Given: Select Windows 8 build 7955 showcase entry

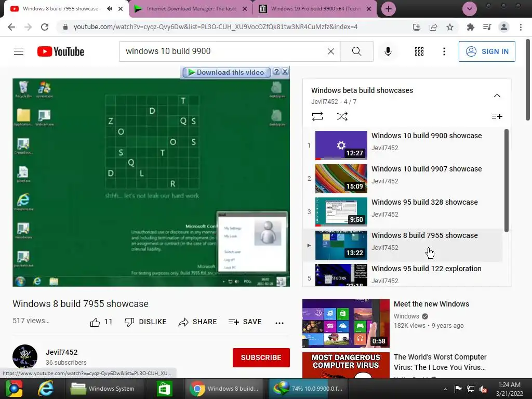Looking at the screenshot, I should (x=402, y=245).
